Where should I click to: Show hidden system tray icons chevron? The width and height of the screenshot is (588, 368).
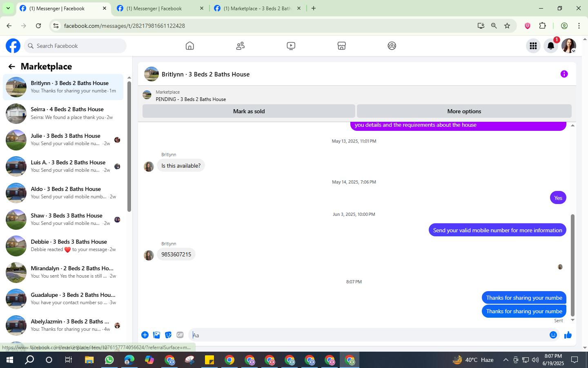506,360
